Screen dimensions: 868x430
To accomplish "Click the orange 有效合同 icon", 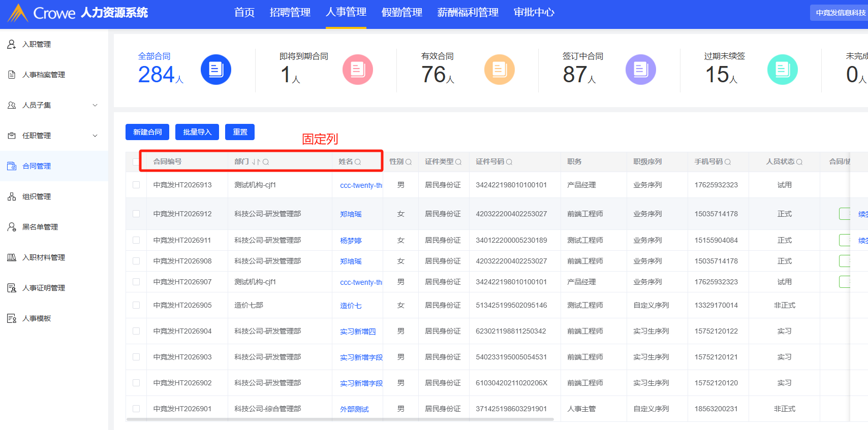I will click(x=499, y=70).
